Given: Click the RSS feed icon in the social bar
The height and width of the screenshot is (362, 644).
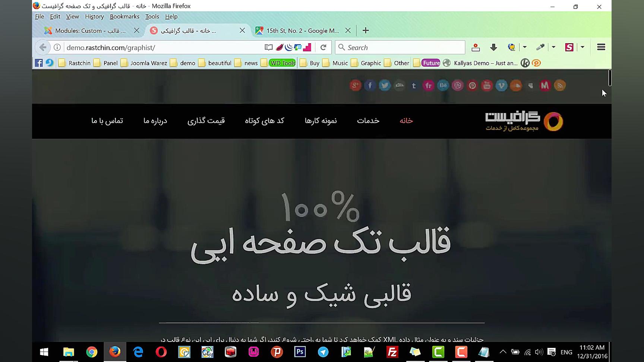Looking at the screenshot, I should (560, 85).
